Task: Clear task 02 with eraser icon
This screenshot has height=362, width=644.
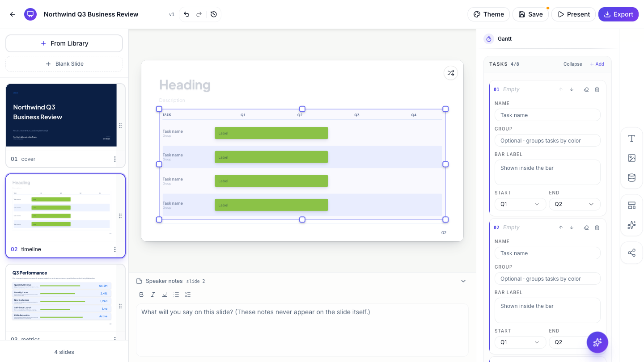Action: click(x=586, y=227)
